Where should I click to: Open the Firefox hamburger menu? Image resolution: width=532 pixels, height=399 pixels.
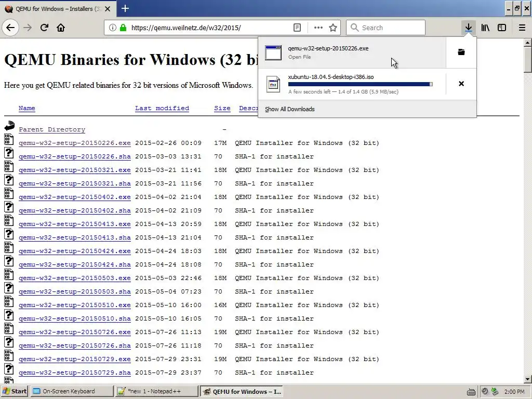[522, 28]
